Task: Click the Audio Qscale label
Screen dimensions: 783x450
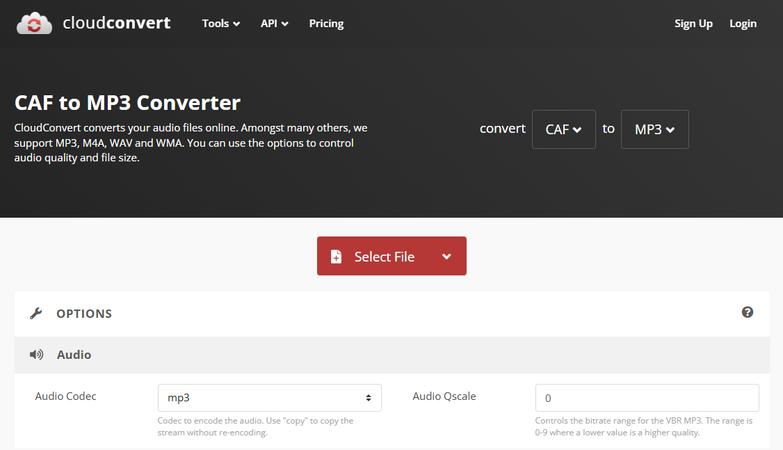Action: coord(444,396)
